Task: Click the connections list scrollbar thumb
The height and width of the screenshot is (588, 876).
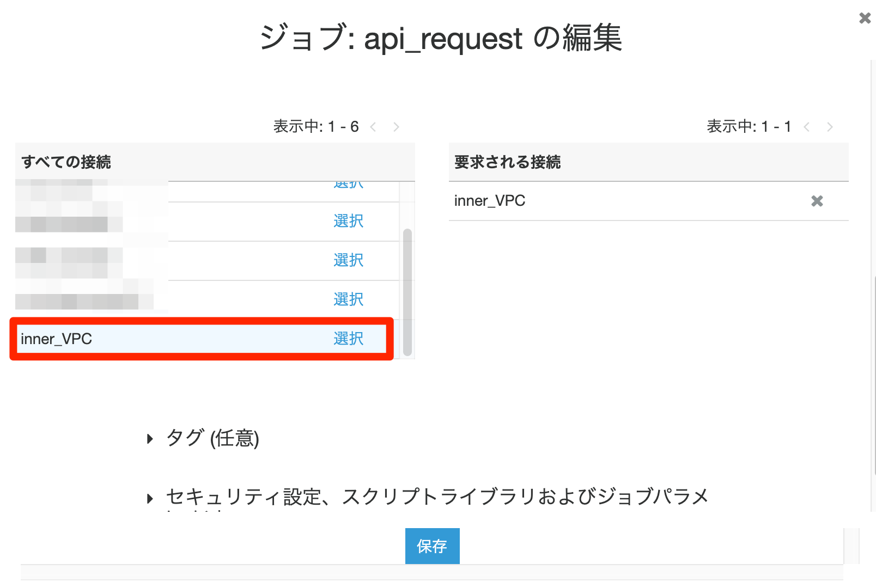Action: tap(407, 292)
